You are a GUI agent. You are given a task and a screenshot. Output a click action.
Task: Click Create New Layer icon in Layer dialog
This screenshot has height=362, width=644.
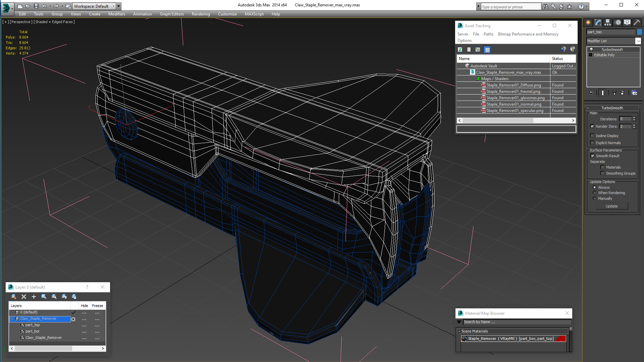(14, 297)
